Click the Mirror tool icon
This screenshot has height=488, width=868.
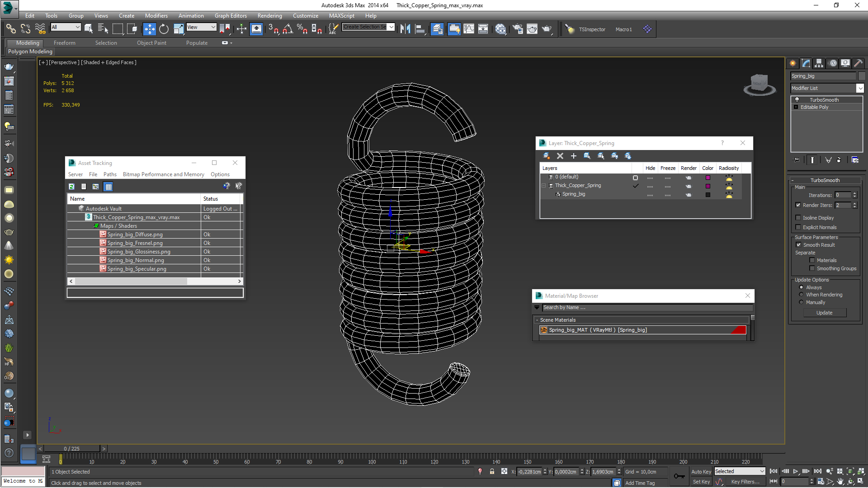405,29
